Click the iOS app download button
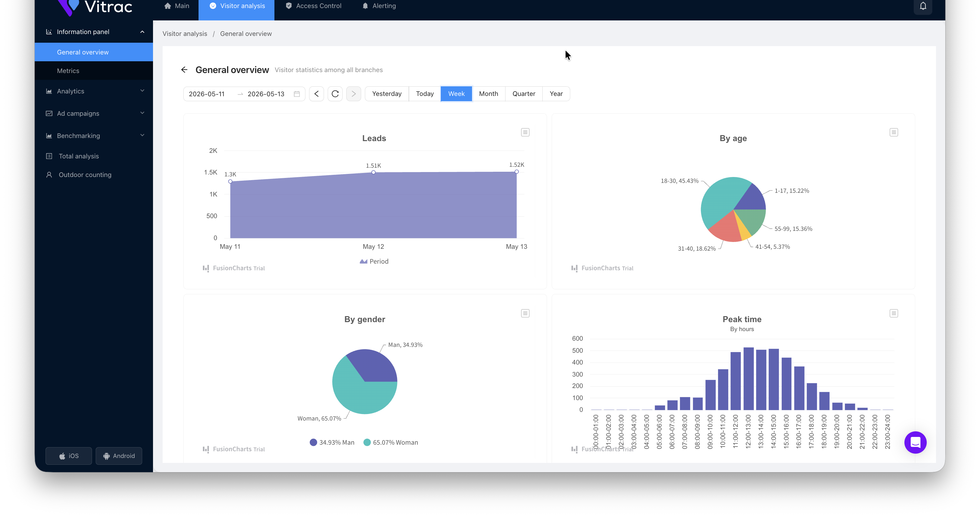980x518 pixels. point(68,456)
